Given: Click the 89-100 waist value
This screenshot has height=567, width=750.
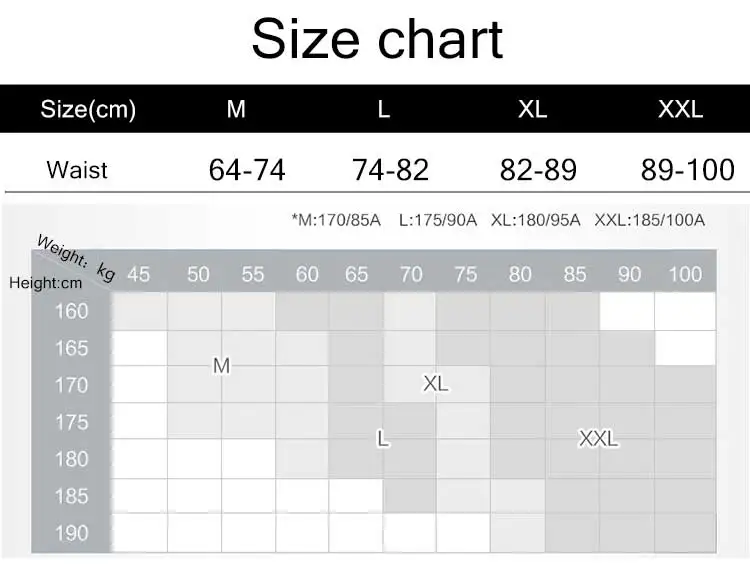Looking at the screenshot, I should (687, 170).
